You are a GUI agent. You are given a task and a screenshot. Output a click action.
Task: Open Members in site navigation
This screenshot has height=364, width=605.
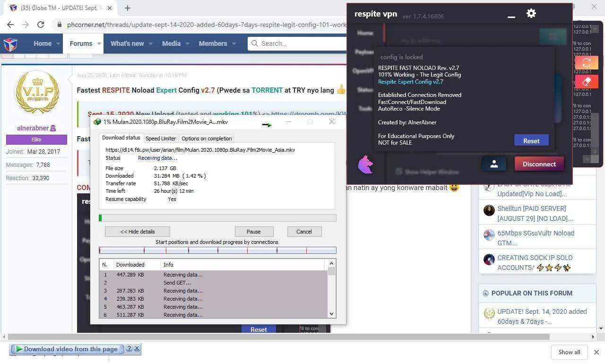coord(213,43)
